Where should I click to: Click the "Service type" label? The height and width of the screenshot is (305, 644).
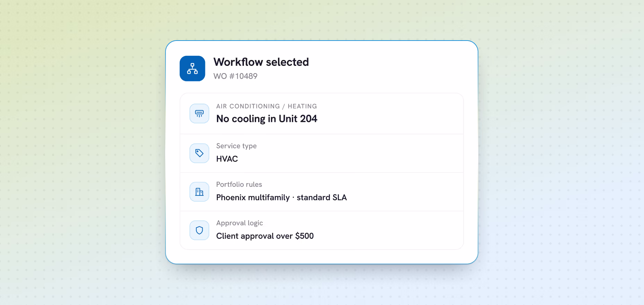(236, 146)
